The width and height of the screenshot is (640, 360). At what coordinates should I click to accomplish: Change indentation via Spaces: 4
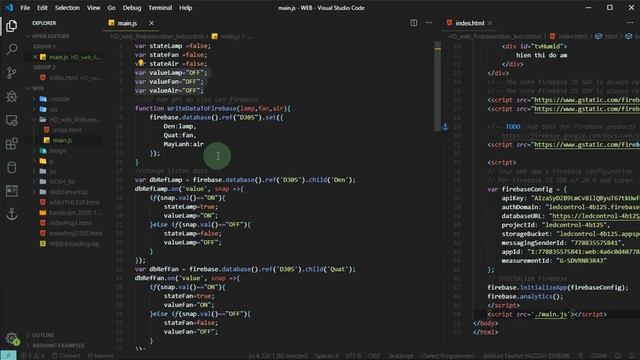coord(327,356)
